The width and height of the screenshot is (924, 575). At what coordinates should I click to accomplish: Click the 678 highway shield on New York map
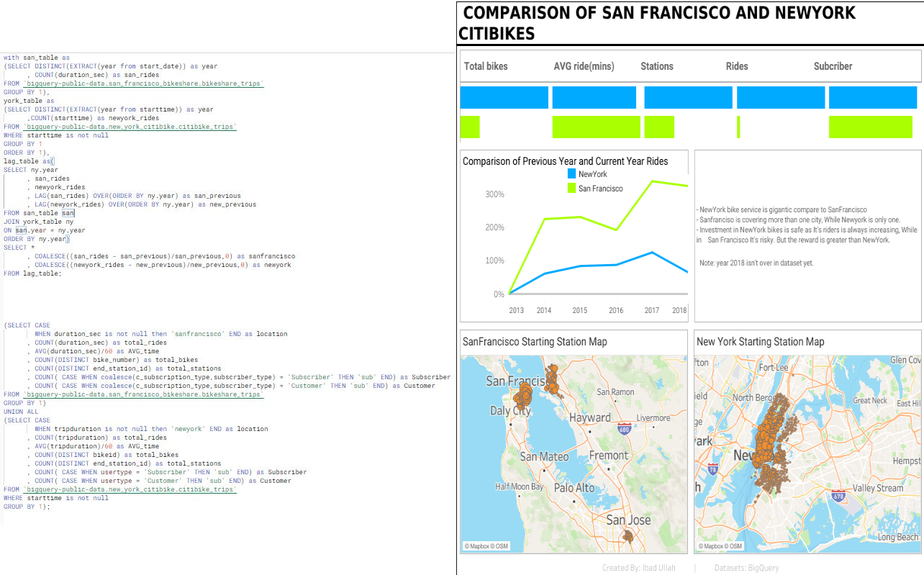pyautogui.click(x=838, y=496)
